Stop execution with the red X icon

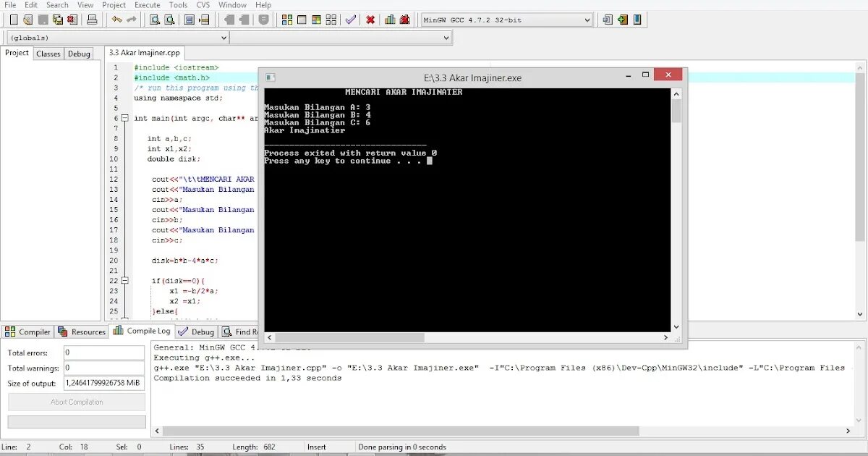pyautogui.click(x=370, y=20)
